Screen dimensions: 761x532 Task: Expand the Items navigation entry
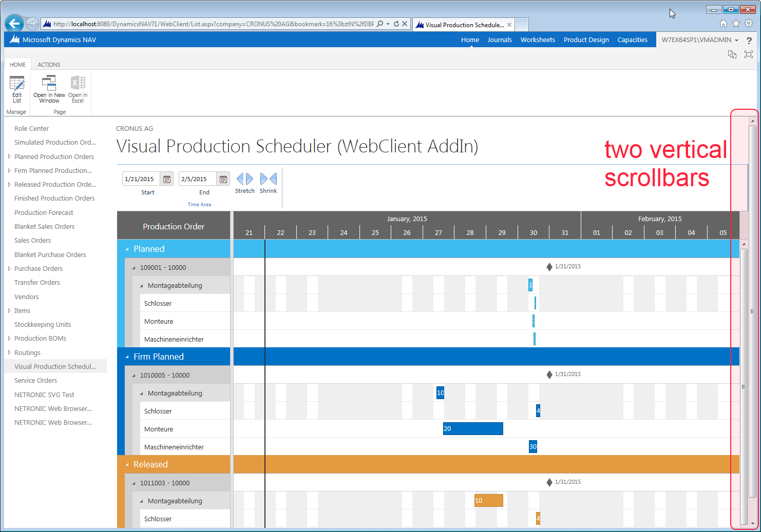pos(9,310)
